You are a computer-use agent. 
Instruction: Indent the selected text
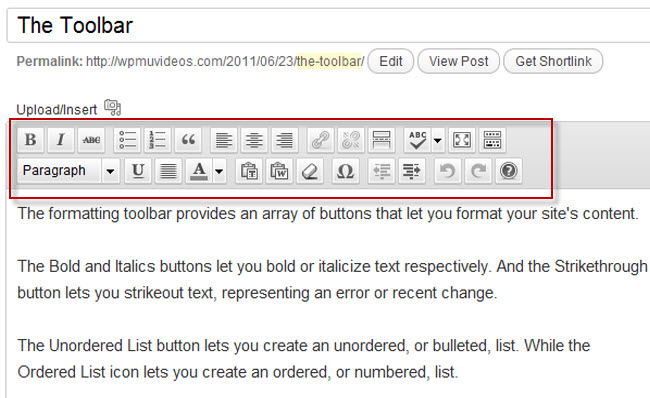[412, 171]
